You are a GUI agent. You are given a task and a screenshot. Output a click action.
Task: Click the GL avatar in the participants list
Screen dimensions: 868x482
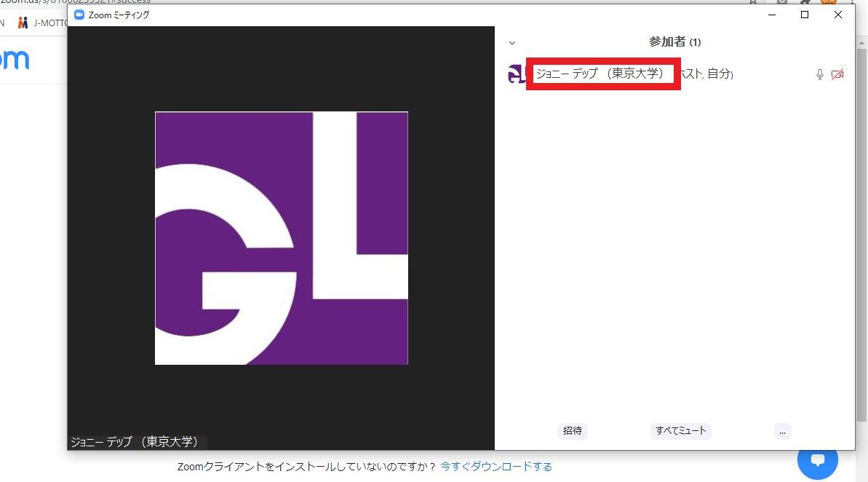coord(517,74)
